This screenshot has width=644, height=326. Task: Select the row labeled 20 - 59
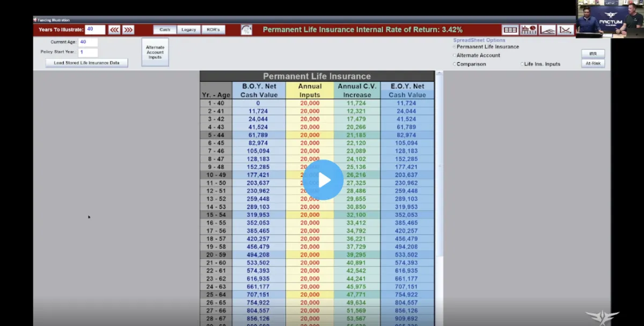317,255
